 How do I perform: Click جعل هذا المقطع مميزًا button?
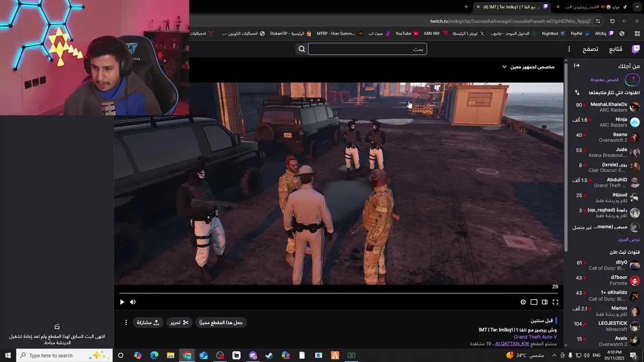221,322
